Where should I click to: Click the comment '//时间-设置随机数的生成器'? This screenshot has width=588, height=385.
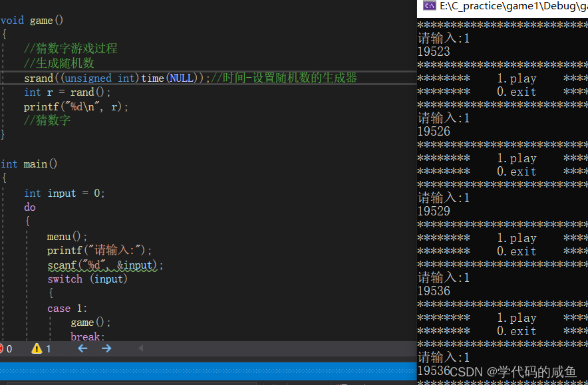pyautogui.click(x=283, y=78)
